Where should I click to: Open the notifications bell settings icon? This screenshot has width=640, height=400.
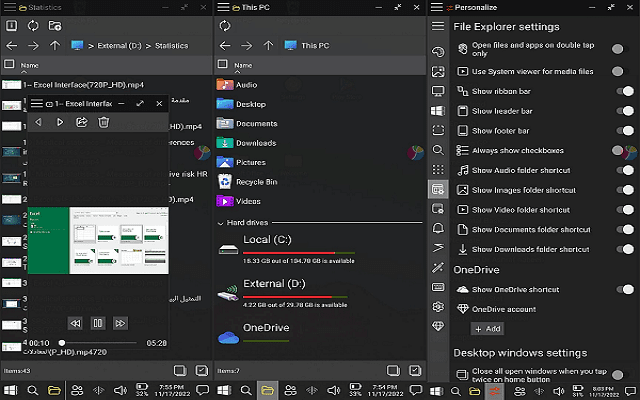(438, 228)
